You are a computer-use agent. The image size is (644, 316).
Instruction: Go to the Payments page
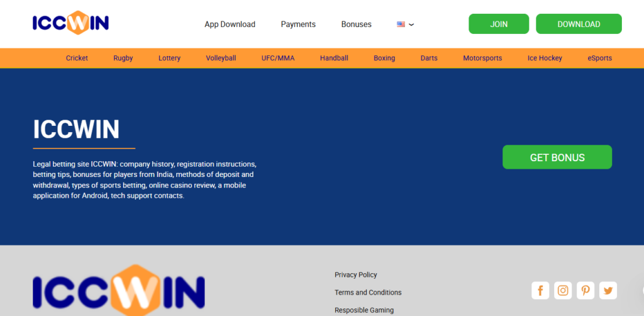point(298,25)
